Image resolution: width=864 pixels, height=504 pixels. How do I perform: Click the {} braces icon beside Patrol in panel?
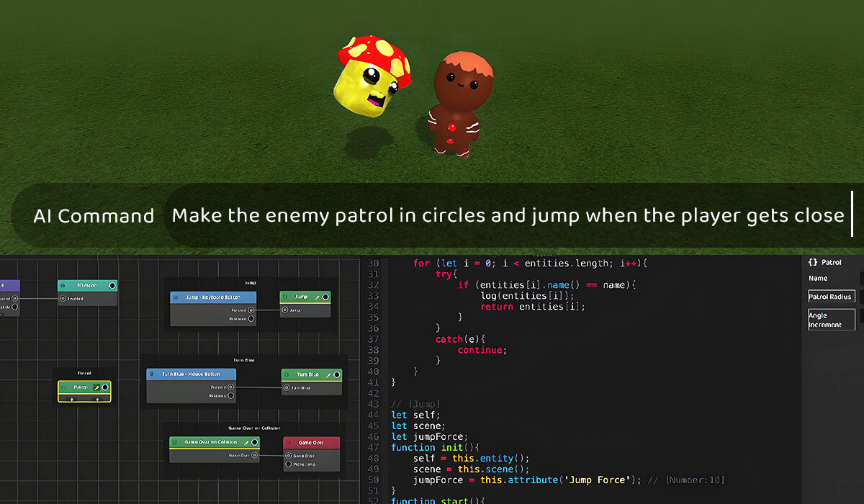814,262
